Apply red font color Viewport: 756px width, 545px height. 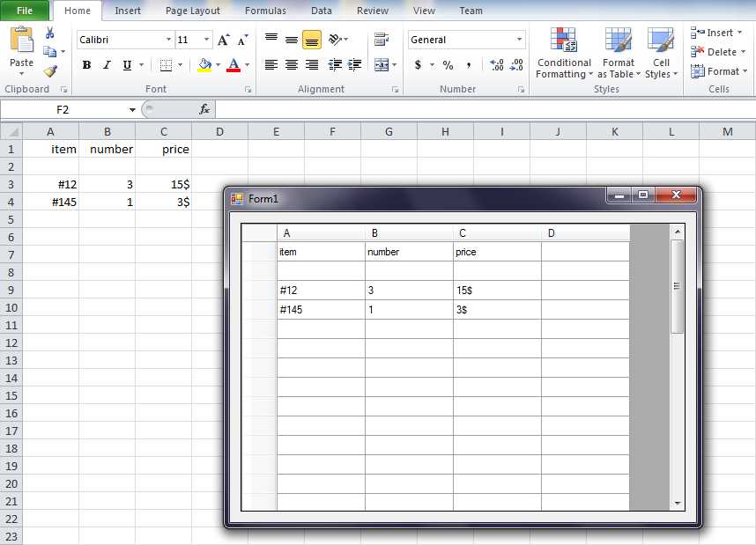(233, 64)
